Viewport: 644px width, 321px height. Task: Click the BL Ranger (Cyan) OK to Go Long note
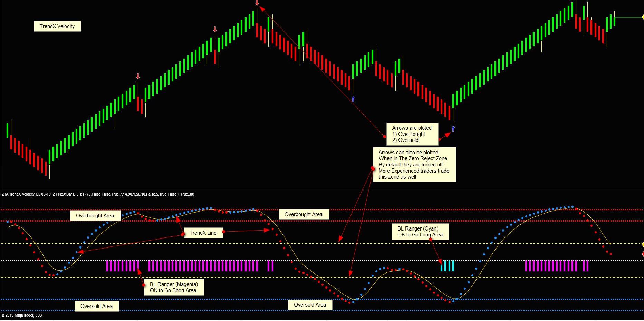coord(421,231)
